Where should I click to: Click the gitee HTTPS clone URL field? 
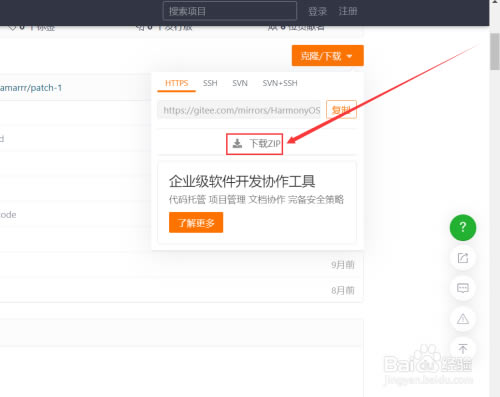click(239, 110)
